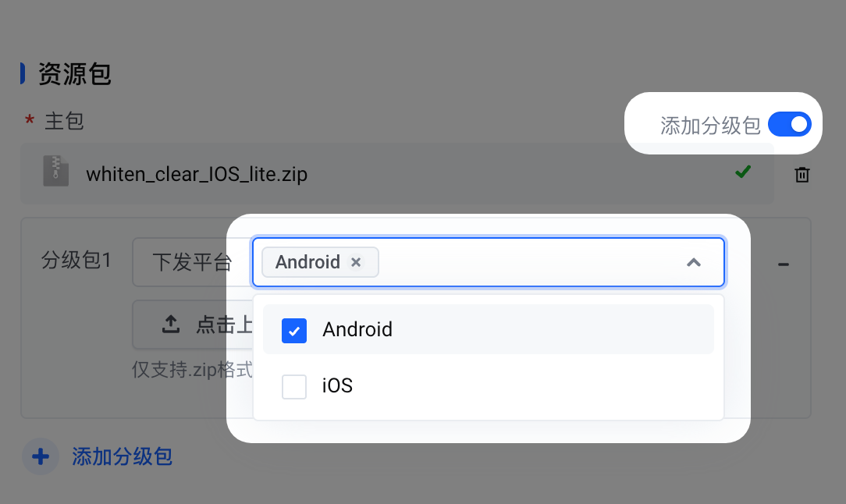The height and width of the screenshot is (504, 846).
Task: Click the platform multi-select field
Action: pyautogui.click(x=489, y=262)
